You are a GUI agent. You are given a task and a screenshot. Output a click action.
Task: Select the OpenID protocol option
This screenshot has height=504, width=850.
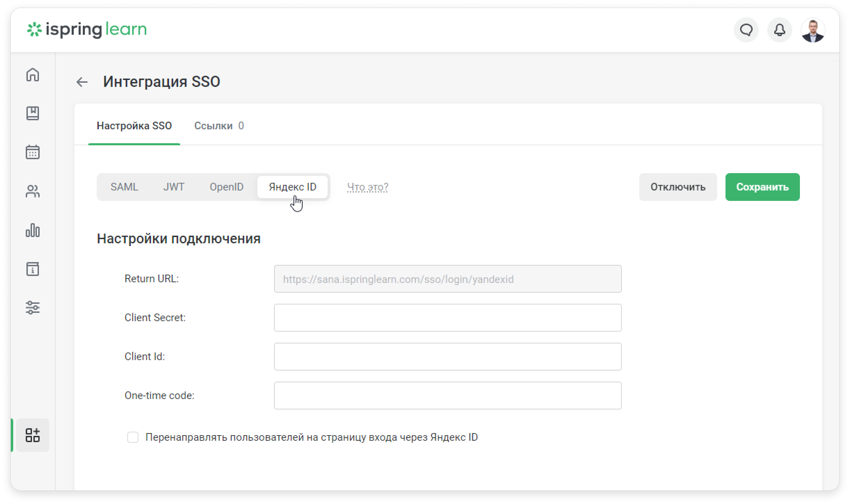click(226, 187)
